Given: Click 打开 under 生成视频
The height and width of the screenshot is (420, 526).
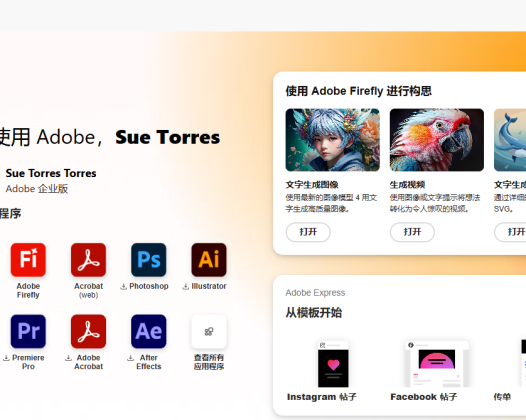Looking at the screenshot, I should (x=412, y=232).
